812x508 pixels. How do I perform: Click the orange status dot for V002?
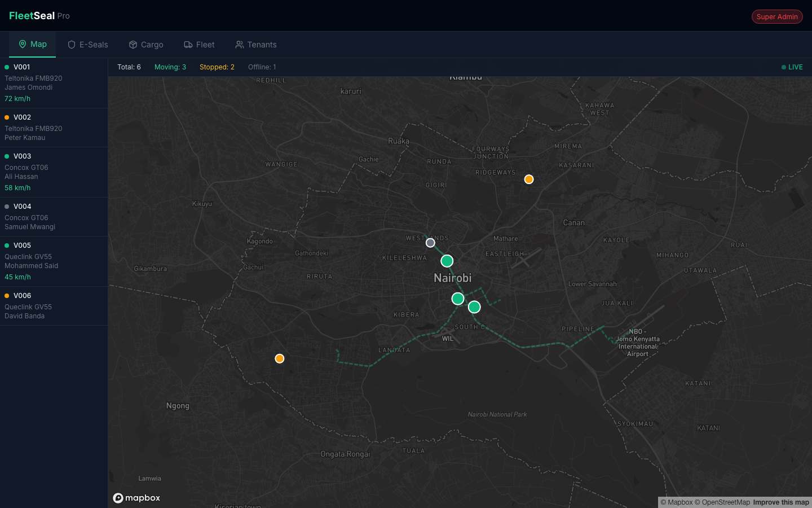(7, 117)
